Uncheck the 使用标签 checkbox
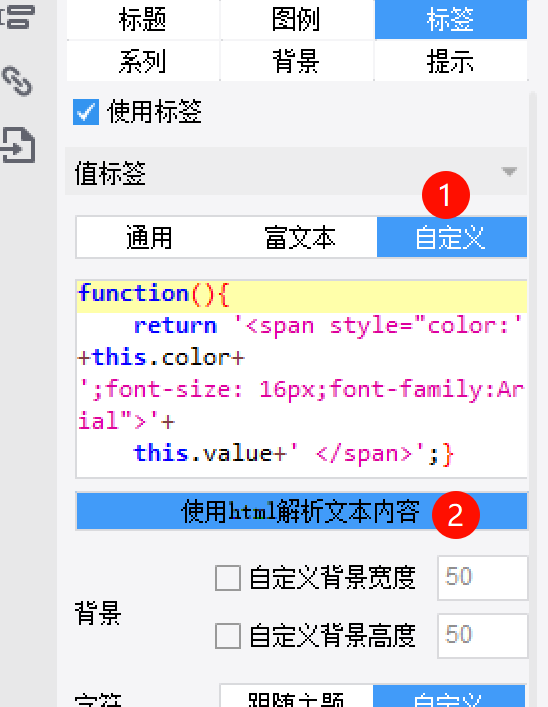 click(86, 112)
